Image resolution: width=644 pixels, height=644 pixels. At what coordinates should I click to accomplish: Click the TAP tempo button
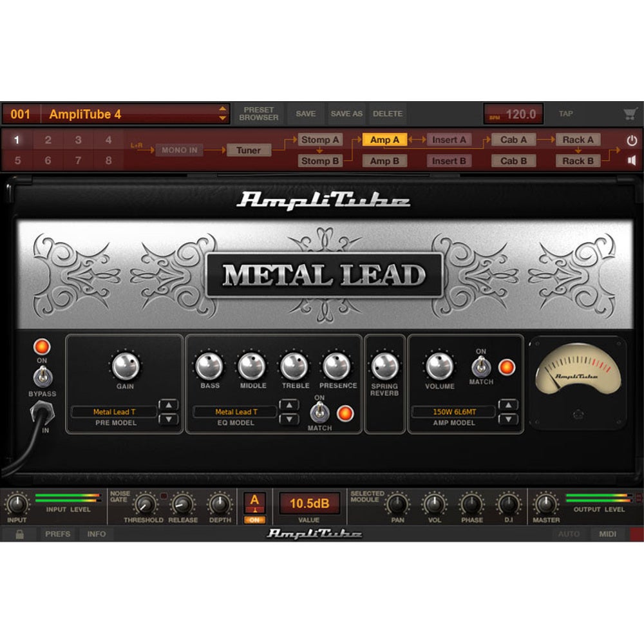(x=565, y=114)
